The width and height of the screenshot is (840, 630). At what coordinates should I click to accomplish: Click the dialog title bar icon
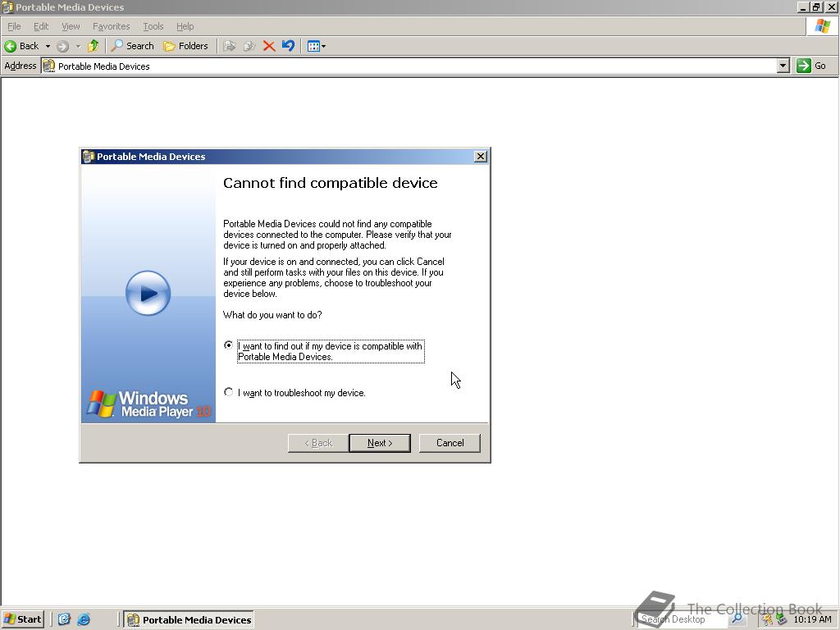click(89, 157)
